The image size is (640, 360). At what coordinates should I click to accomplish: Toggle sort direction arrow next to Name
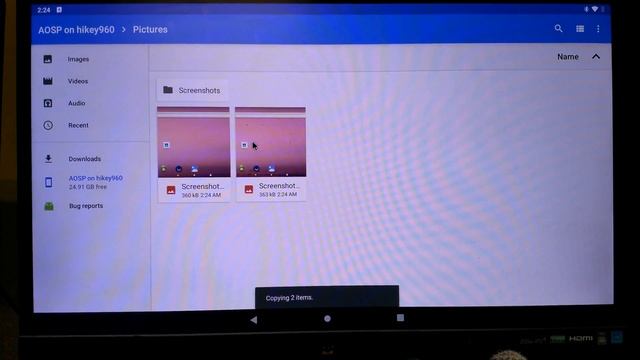tap(596, 57)
